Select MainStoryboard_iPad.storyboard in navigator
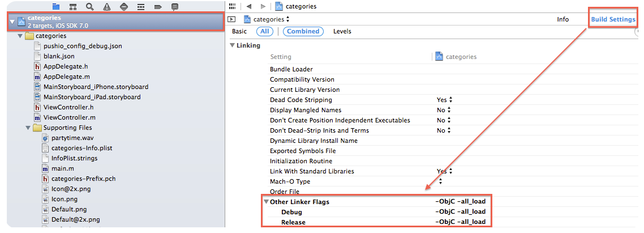Viewport: 644px width, 233px height. pyautogui.click(x=92, y=97)
